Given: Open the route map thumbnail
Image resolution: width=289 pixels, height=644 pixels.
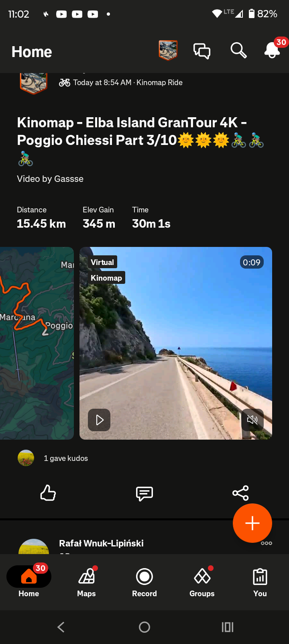Looking at the screenshot, I should (x=37, y=343).
